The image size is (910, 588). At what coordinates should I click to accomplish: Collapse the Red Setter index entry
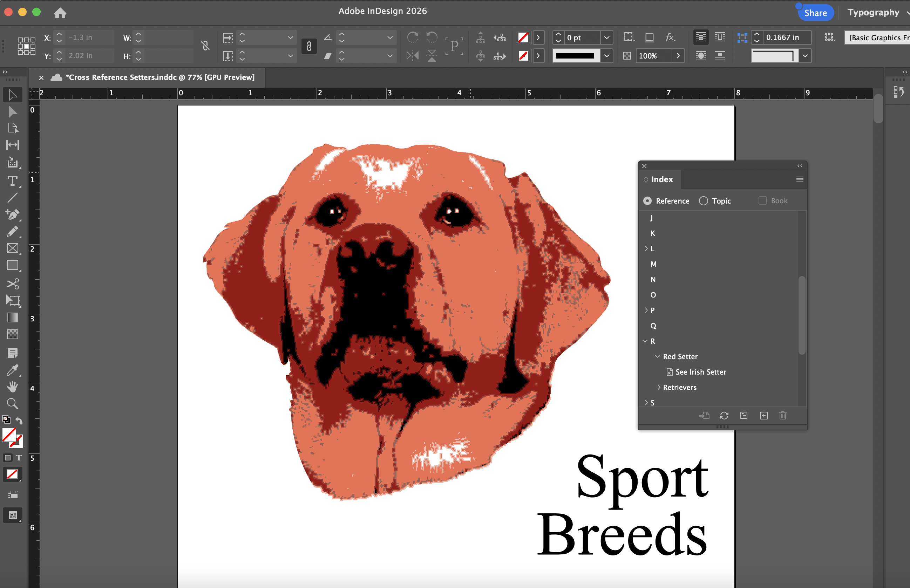coord(658,356)
